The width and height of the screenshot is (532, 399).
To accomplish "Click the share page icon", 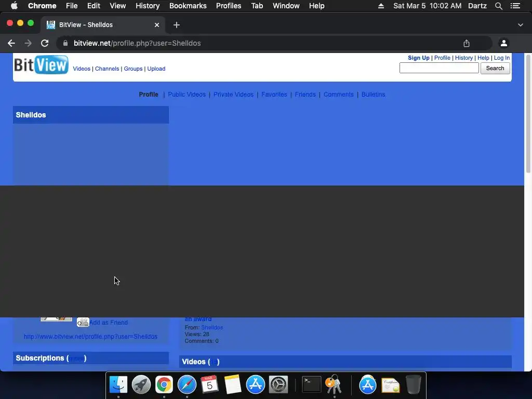I will coord(467,43).
